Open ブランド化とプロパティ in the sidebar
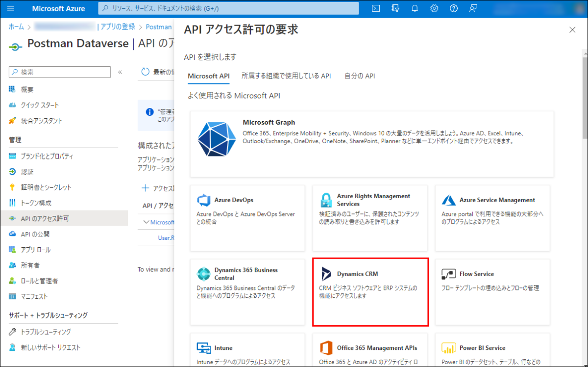 (64, 156)
